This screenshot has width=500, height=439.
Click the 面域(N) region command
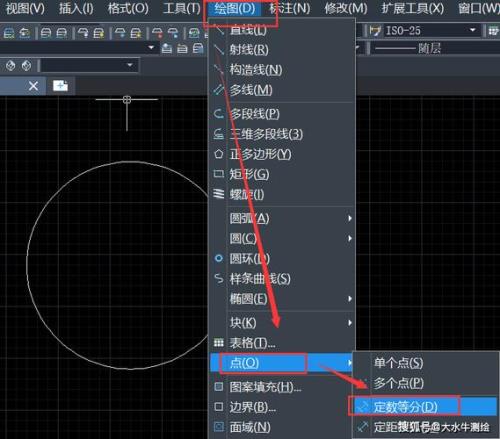click(282, 427)
